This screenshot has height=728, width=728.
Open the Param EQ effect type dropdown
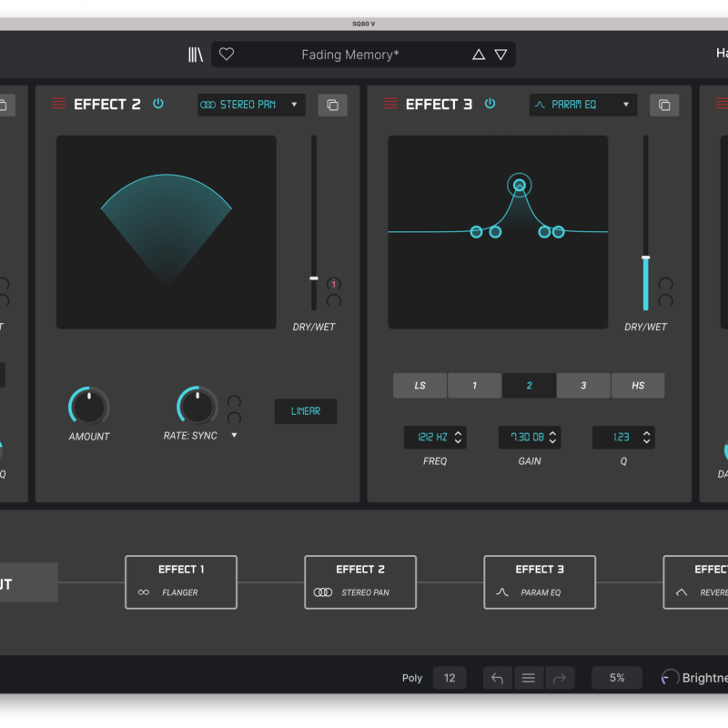583,105
